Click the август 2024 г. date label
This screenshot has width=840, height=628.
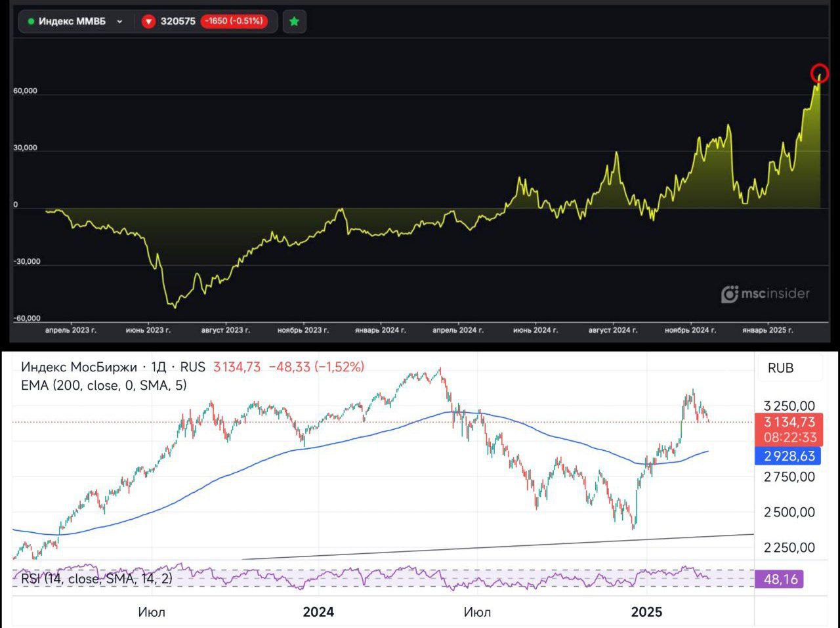(613, 330)
